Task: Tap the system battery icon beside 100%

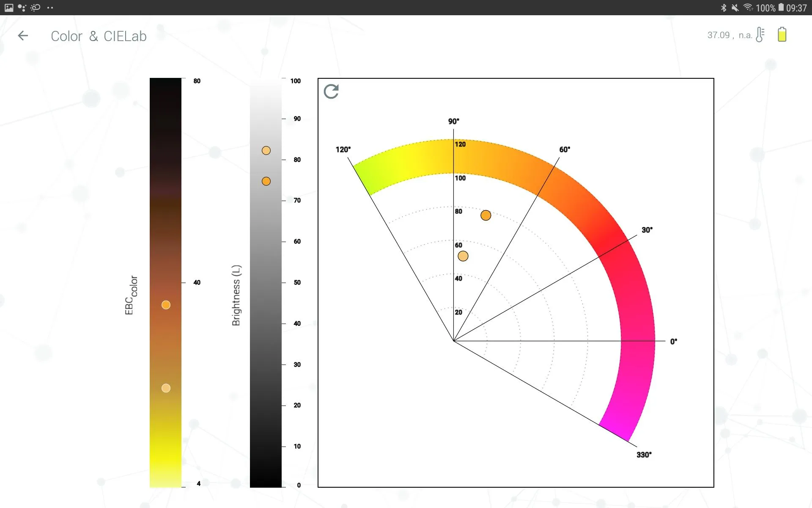Action: (781, 8)
